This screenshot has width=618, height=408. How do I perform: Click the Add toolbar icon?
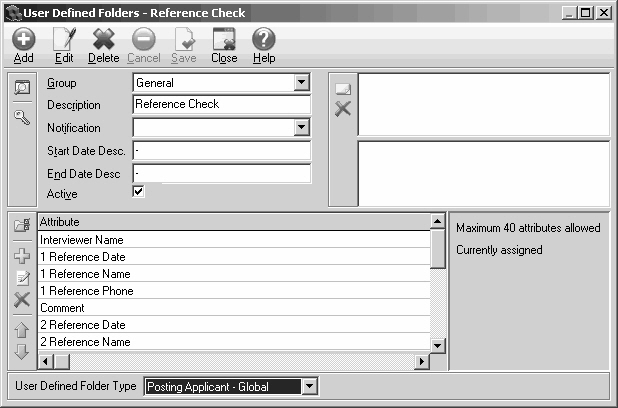coord(23,40)
